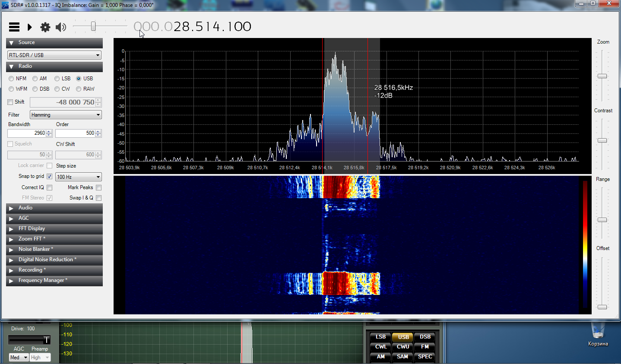Disable the Snap to grid checkbox

coord(49,176)
